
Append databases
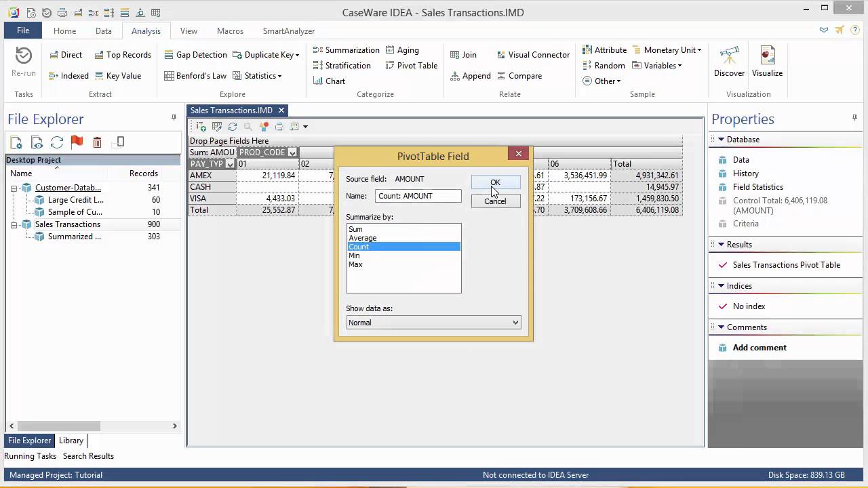coord(471,76)
